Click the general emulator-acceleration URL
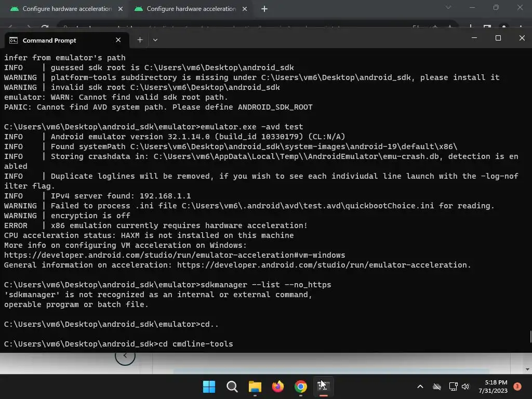 tap(324, 265)
